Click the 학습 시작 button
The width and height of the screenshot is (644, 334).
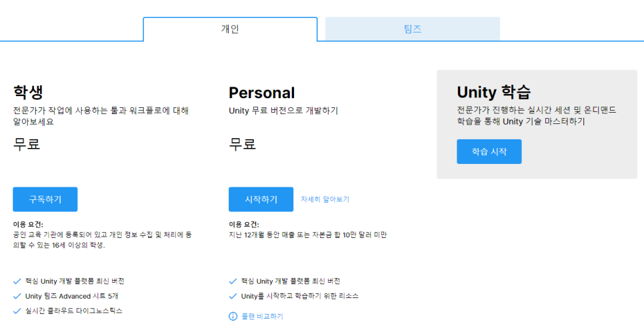point(489,151)
